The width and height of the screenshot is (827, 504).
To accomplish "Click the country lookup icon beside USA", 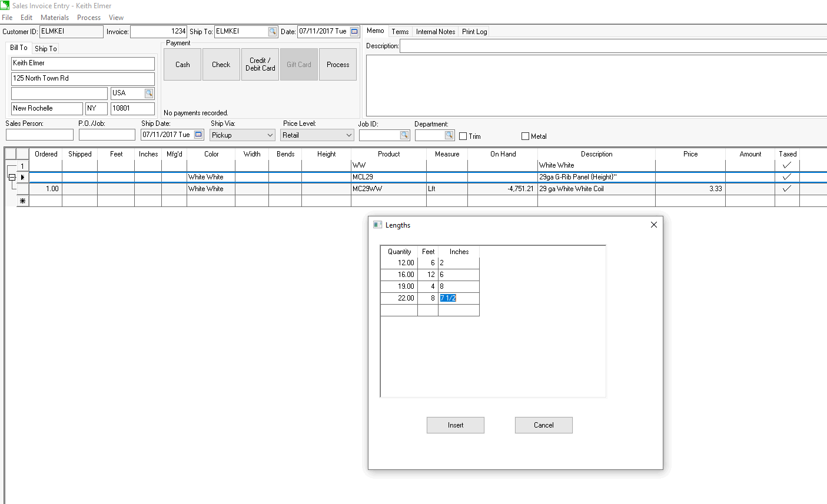I will (x=149, y=93).
